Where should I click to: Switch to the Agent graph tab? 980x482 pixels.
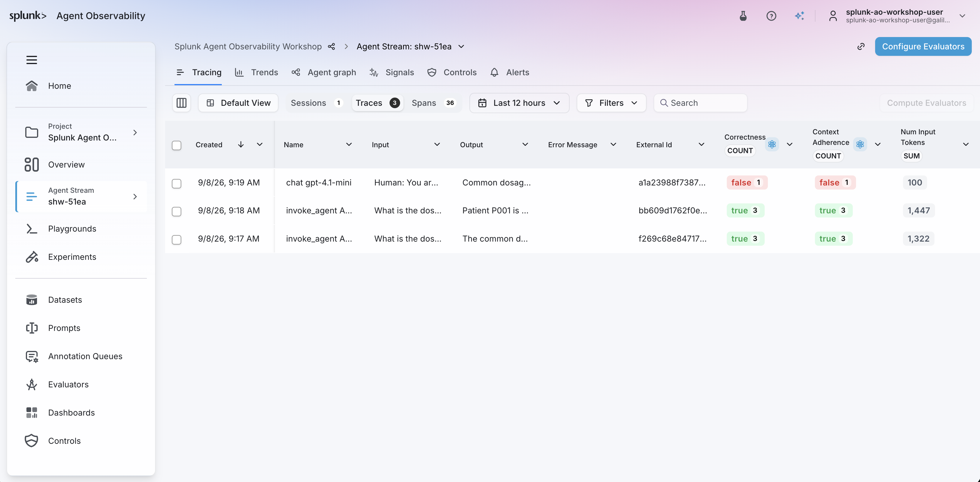tap(324, 72)
